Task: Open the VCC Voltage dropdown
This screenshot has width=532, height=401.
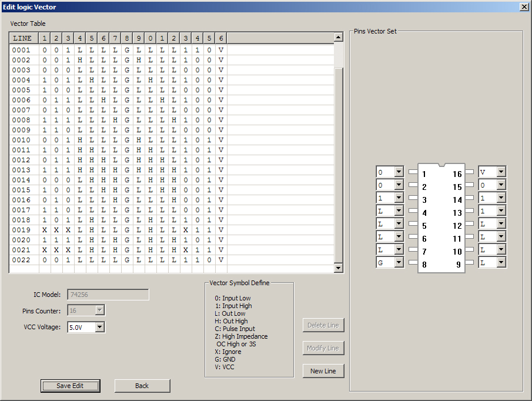Action: pos(99,328)
